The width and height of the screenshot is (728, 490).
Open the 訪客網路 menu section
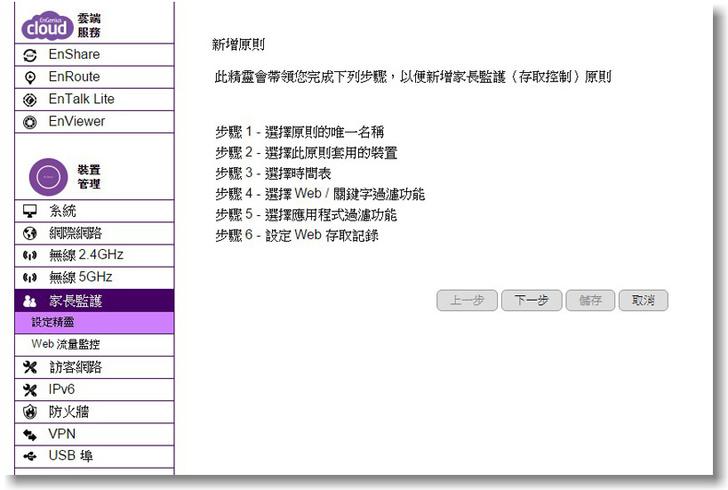[95, 367]
